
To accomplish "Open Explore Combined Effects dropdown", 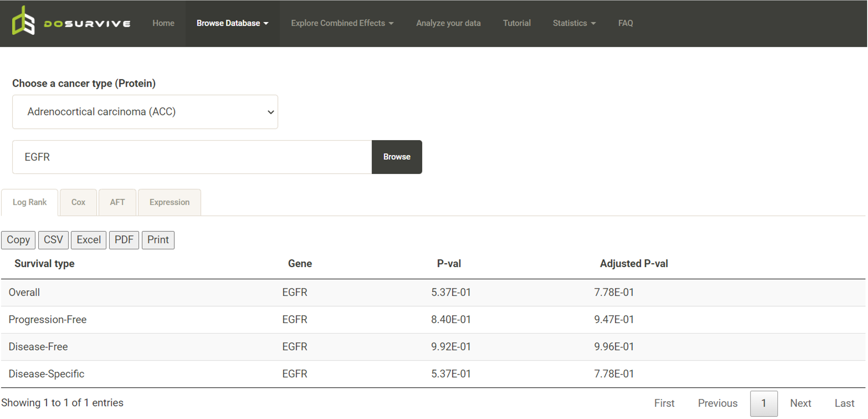I will [x=342, y=23].
